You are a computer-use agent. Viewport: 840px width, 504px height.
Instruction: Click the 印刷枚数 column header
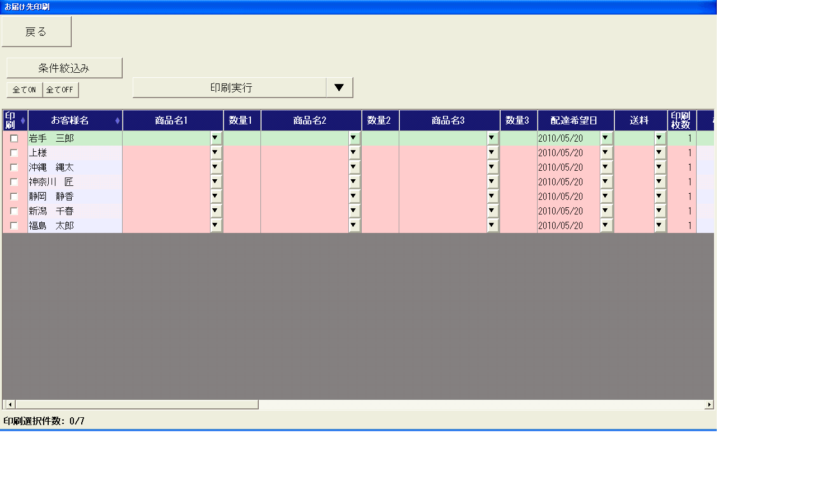682,120
